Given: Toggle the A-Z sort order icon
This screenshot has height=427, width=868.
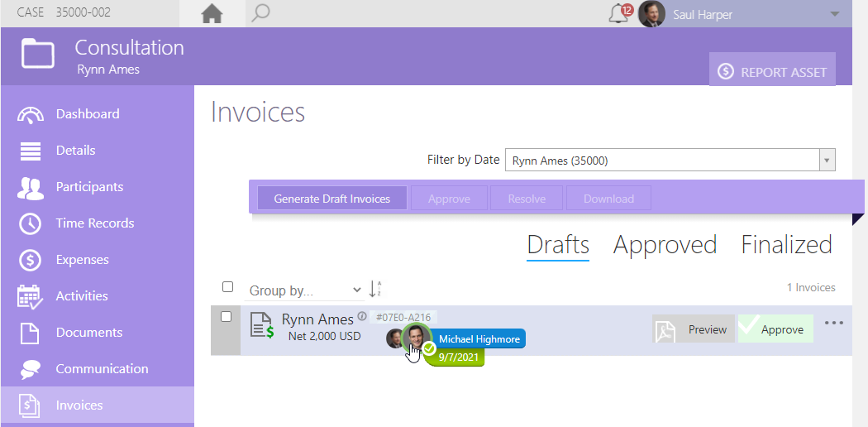Looking at the screenshot, I should tap(375, 289).
